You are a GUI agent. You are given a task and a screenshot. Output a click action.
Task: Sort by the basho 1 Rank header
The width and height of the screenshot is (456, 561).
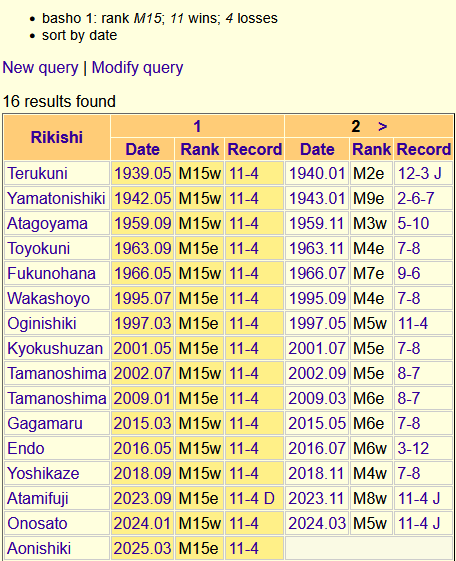(200, 149)
